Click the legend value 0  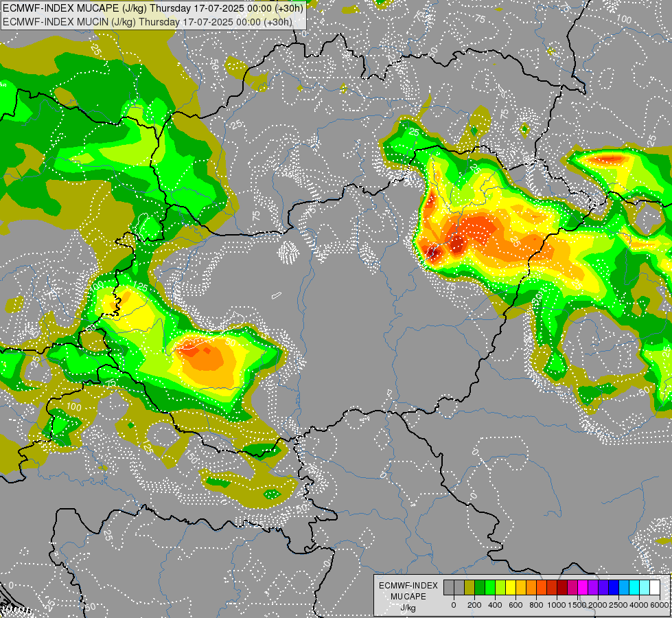coord(454,605)
